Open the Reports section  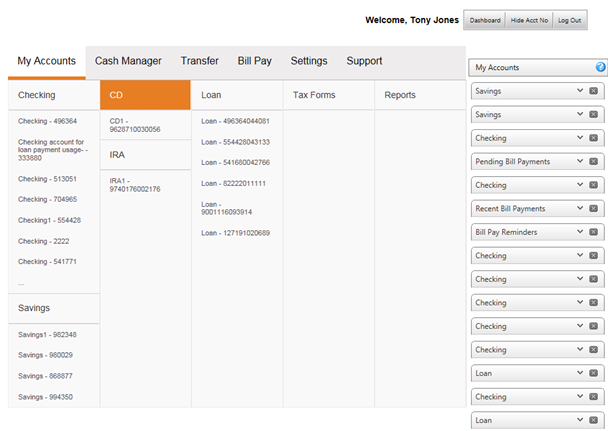click(400, 95)
